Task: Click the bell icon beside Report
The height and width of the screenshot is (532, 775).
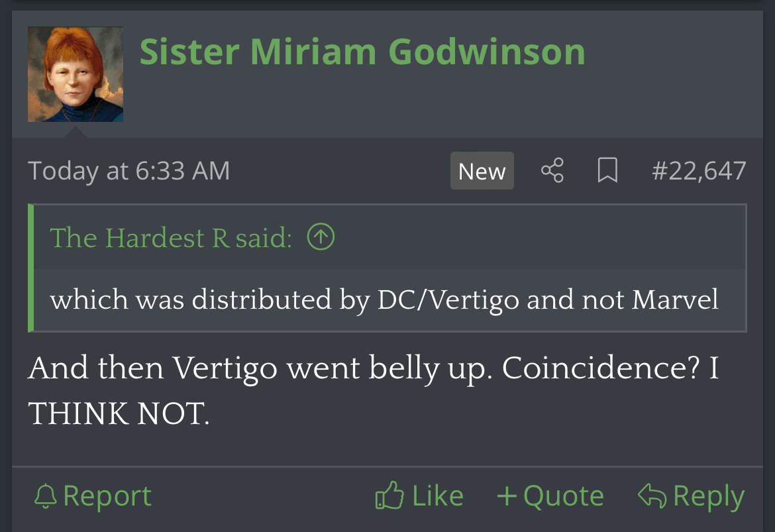Action: (46, 496)
